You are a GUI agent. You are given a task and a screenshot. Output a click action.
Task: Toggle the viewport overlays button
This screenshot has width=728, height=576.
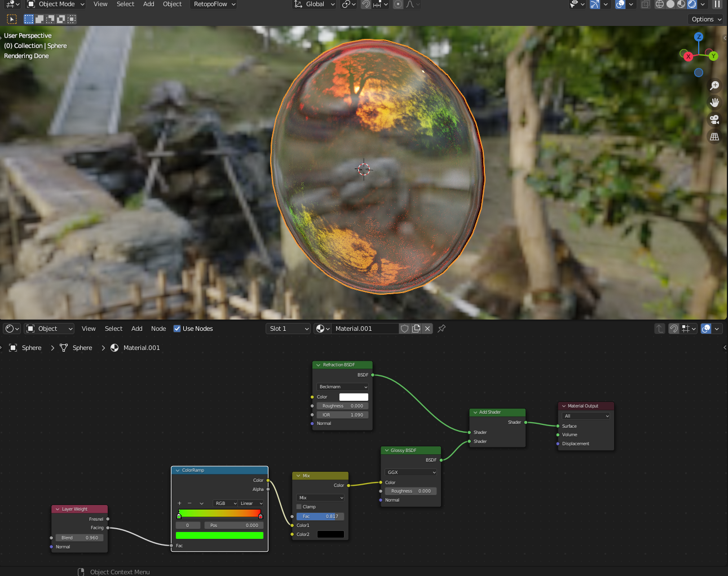click(x=620, y=5)
